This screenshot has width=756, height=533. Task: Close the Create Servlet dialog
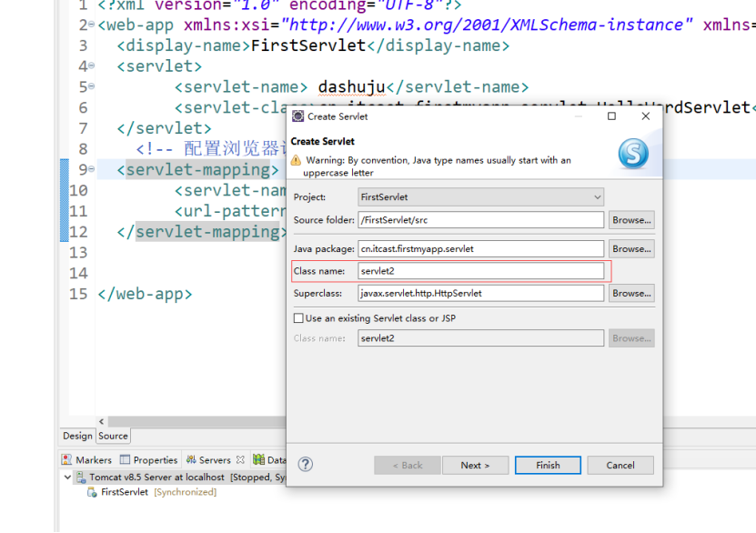point(646,116)
